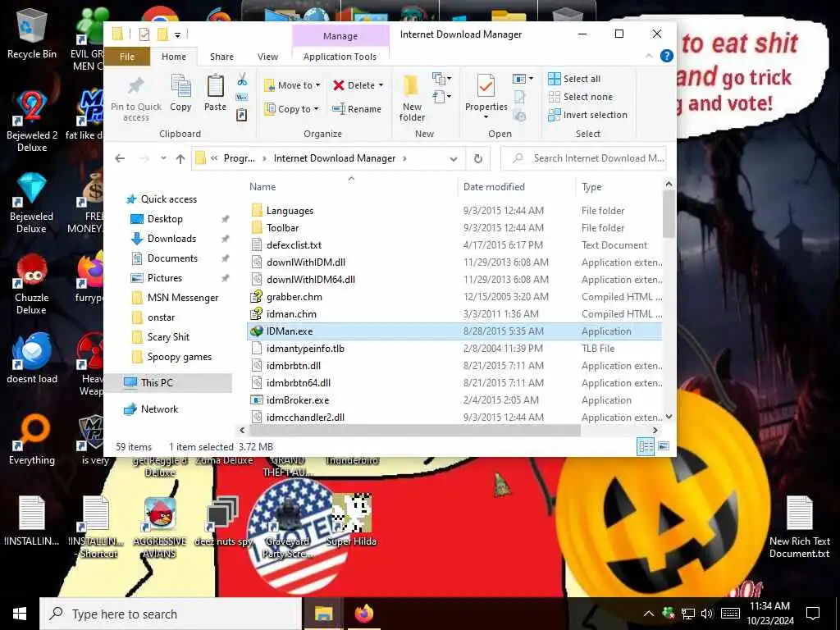The width and height of the screenshot is (840, 630).
Task: Select idmBroker.exe in file list
Action: (x=297, y=400)
